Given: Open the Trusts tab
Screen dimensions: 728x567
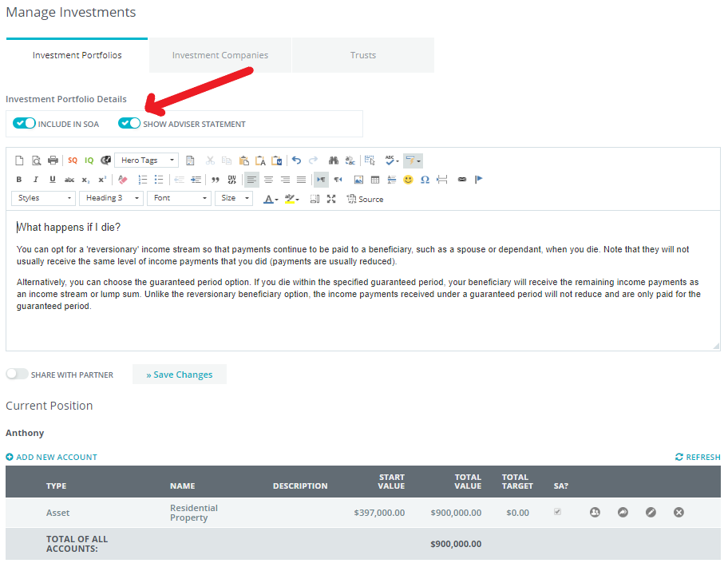Looking at the screenshot, I should coord(363,55).
